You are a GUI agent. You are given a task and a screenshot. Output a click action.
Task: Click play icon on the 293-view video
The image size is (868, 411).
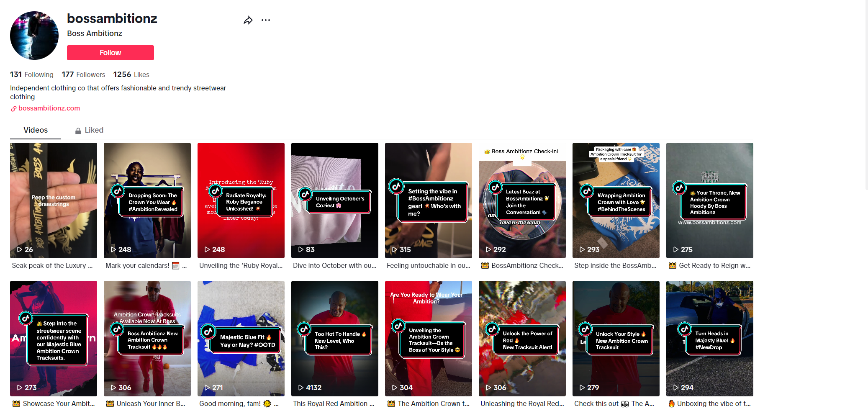coord(582,249)
